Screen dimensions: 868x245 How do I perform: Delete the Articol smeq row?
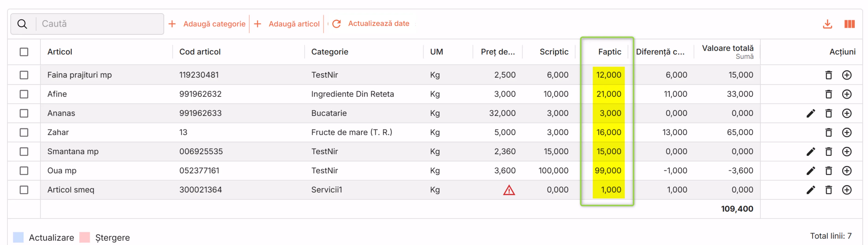tap(829, 190)
